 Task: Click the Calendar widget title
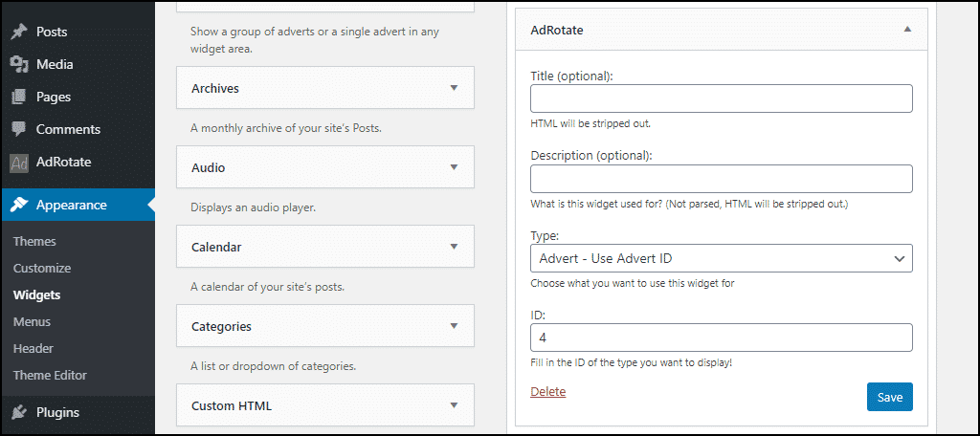[216, 248]
